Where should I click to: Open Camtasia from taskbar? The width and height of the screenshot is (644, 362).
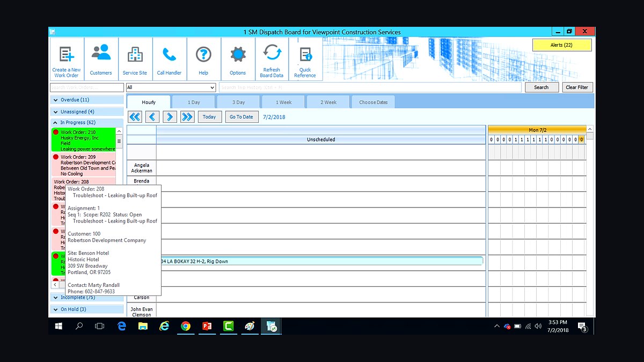click(228, 326)
